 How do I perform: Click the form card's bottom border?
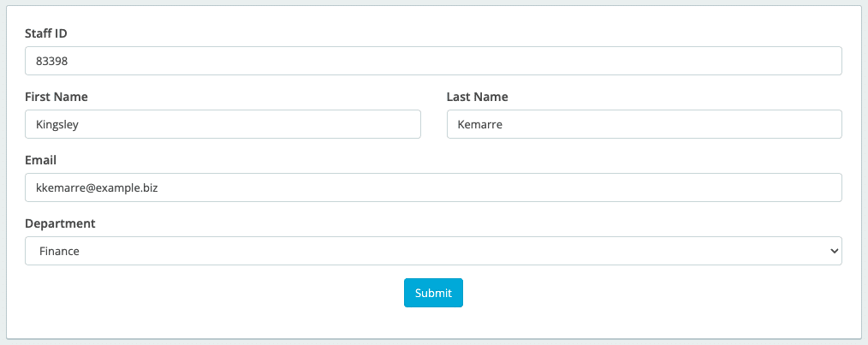coord(433,338)
